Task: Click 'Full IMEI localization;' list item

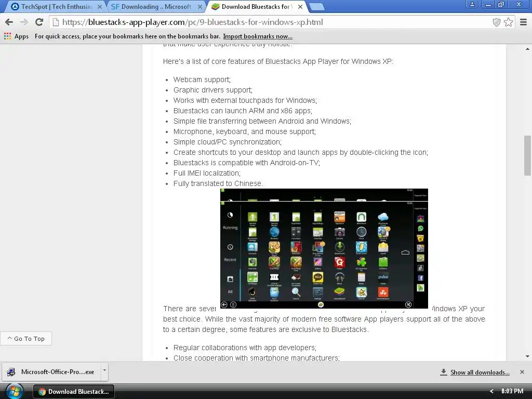Action: click(x=207, y=174)
